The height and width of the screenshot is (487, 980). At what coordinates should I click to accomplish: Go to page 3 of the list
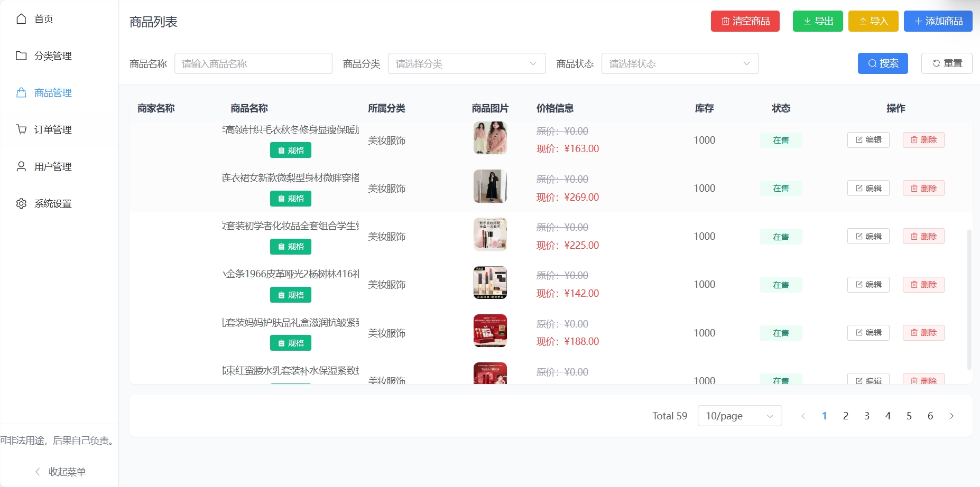tap(867, 416)
